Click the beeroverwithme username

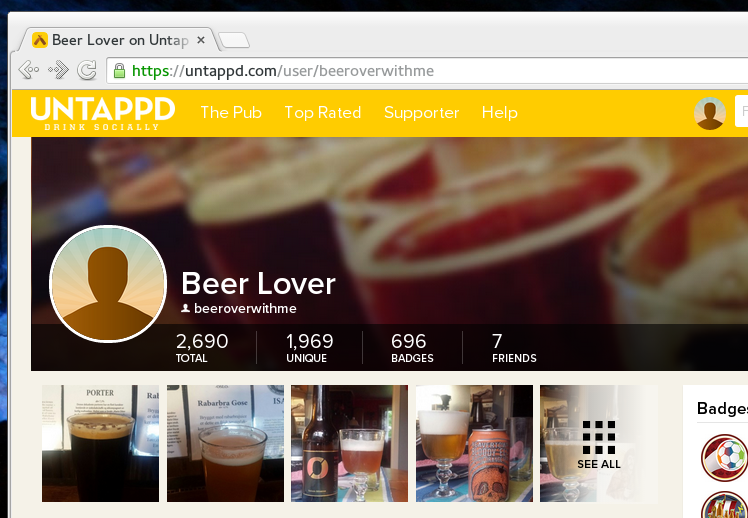pos(245,309)
